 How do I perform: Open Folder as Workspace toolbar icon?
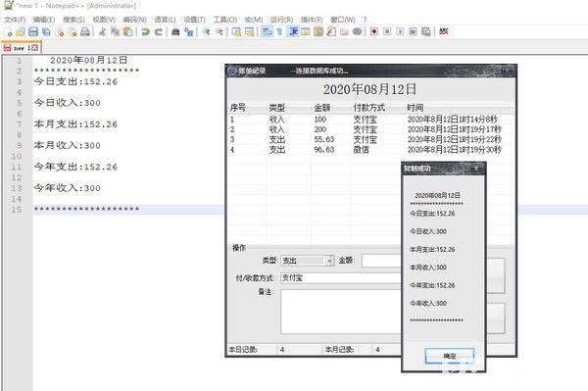click(x=344, y=32)
